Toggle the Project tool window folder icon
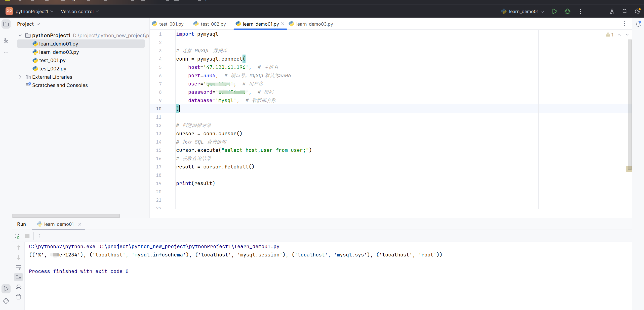This screenshot has height=310, width=644. pos(6,24)
